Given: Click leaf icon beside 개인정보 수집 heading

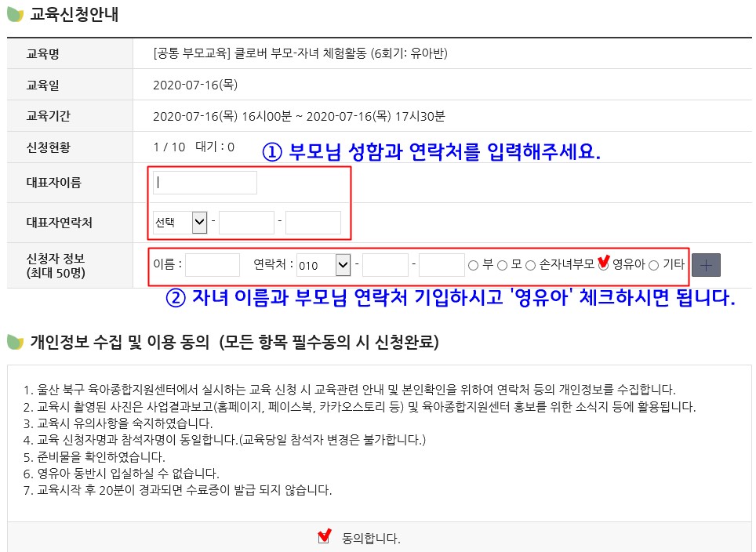Looking at the screenshot, I should [x=16, y=342].
